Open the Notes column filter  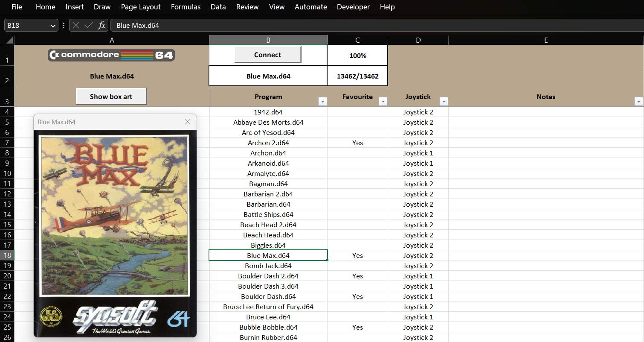pyautogui.click(x=638, y=101)
